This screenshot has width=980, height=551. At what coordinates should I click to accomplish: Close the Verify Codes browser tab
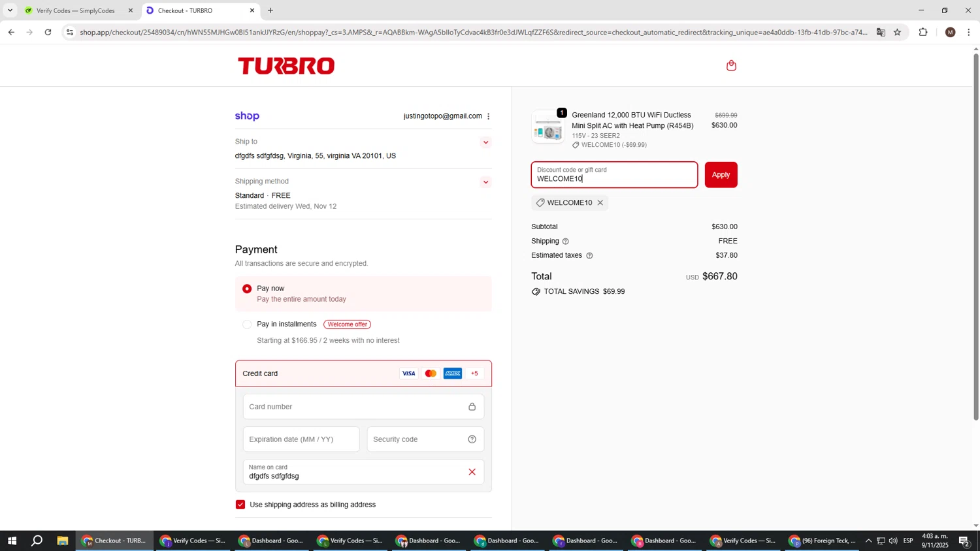click(130, 10)
